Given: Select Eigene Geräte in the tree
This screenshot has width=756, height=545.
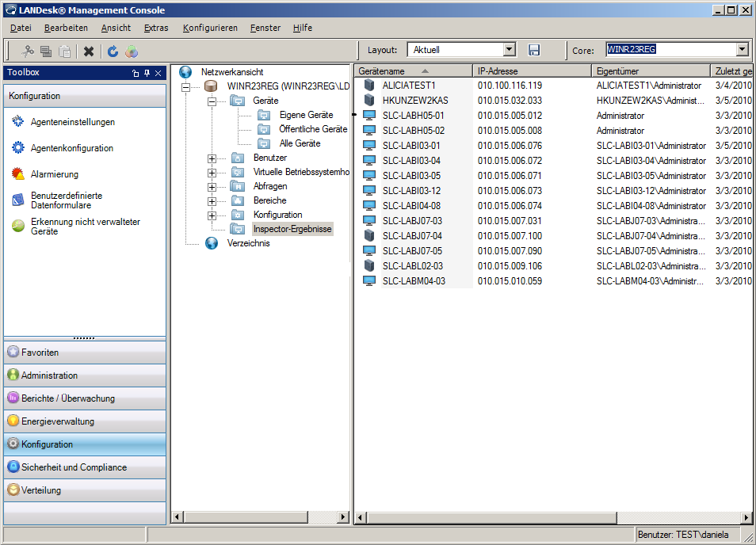Looking at the screenshot, I should pyautogui.click(x=306, y=115).
